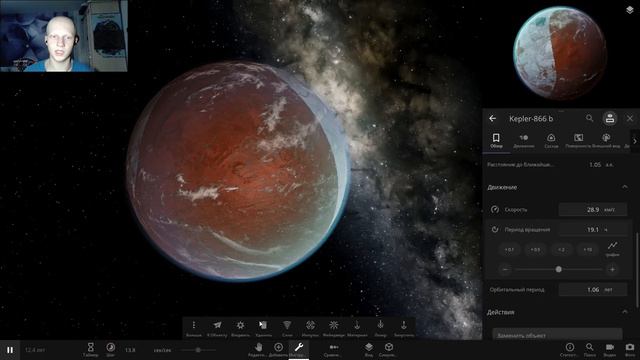Pause the simulation with the pause button
This screenshot has width=640, height=360.
10,350
